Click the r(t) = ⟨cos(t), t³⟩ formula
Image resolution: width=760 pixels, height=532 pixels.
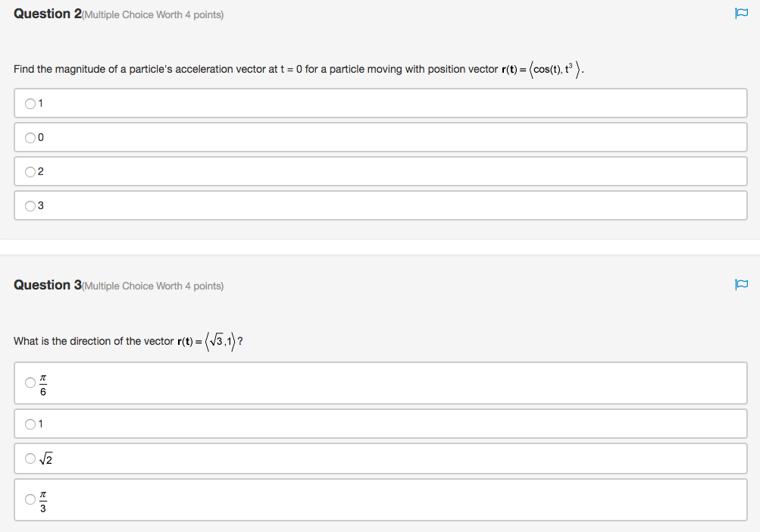click(x=543, y=70)
